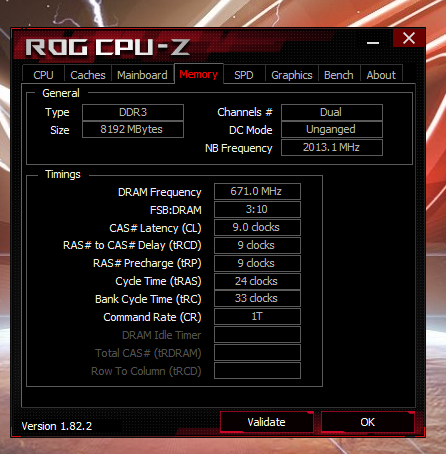Switch to the Graphics tab
This screenshot has height=454, width=446.
(x=292, y=75)
